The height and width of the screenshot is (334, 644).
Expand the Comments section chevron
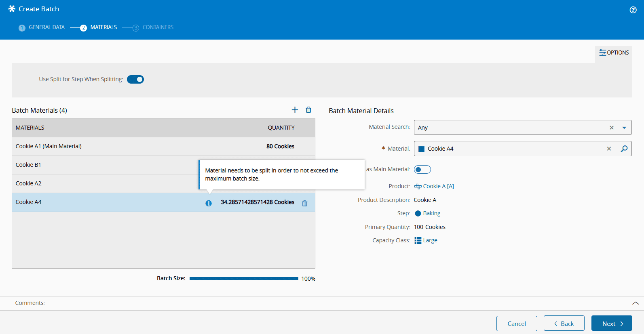[x=635, y=303]
